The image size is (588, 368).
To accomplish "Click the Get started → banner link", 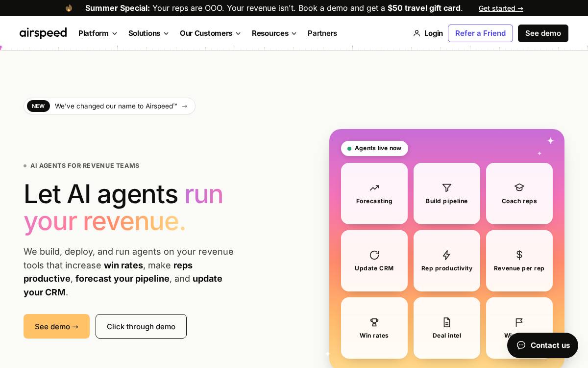I will pyautogui.click(x=501, y=8).
